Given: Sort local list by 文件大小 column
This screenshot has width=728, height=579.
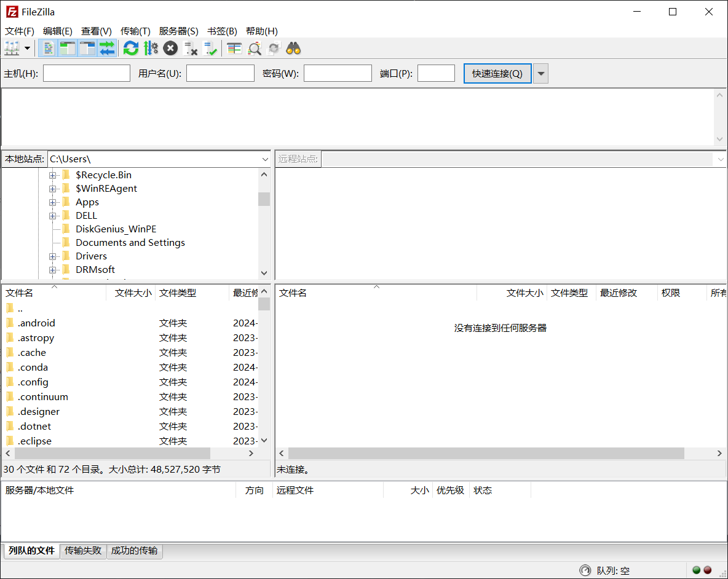Looking at the screenshot, I should [x=131, y=293].
